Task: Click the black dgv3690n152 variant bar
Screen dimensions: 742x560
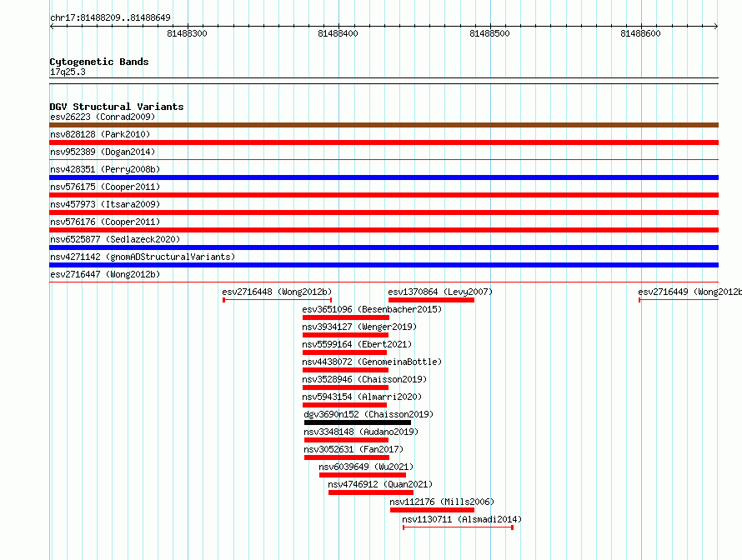Action: pos(358,422)
